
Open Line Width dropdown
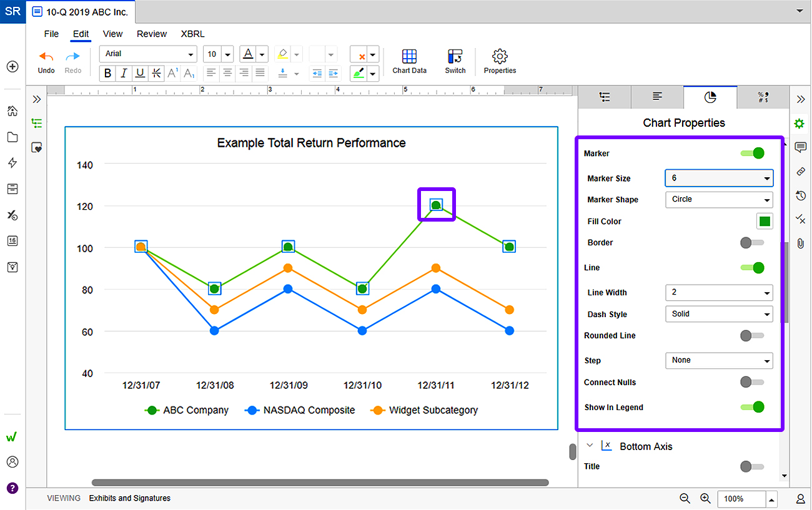pyautogui.click(x=719, y=292)
